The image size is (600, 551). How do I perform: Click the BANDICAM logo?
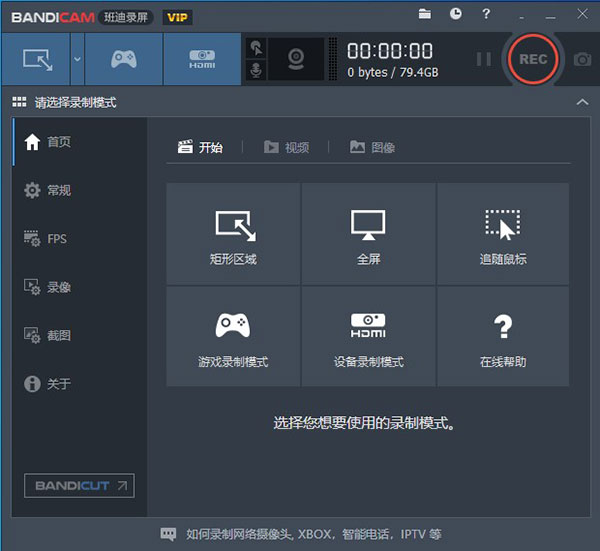[53, 17]
